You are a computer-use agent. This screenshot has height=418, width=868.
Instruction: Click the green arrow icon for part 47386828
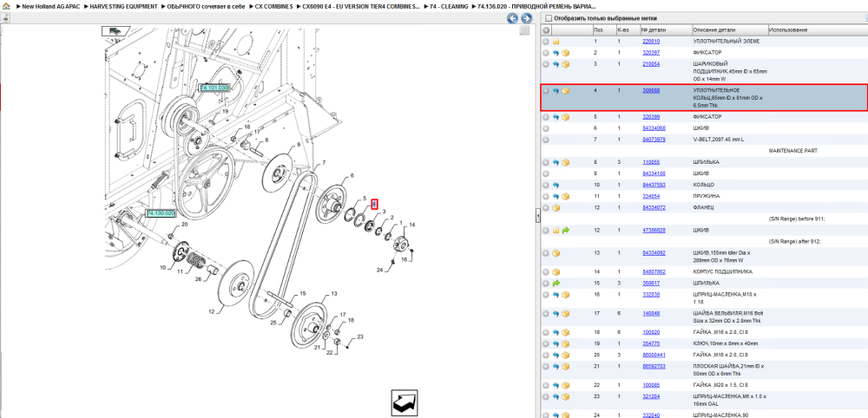pos(566,231)
